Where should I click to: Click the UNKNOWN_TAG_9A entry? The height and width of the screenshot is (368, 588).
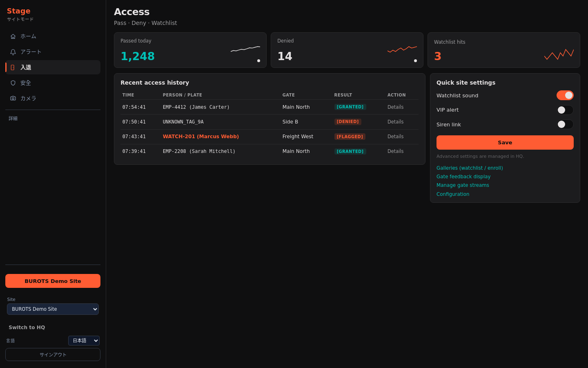[183, 122]
